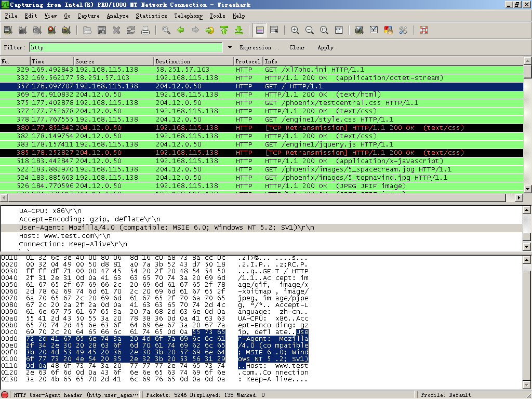532x399 pixels.
Task: Open the Telephony menu
Action: 188,16
